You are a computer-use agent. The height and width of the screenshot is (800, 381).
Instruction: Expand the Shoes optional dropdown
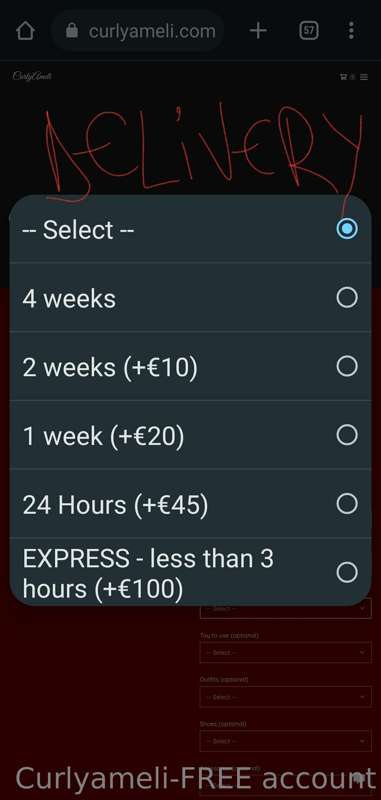pos(286,741)
